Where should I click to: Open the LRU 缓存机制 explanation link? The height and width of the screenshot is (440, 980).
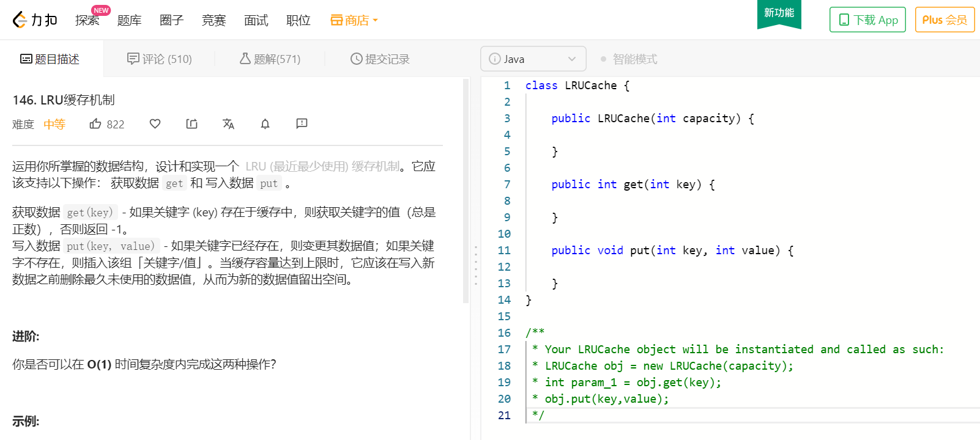322,166
